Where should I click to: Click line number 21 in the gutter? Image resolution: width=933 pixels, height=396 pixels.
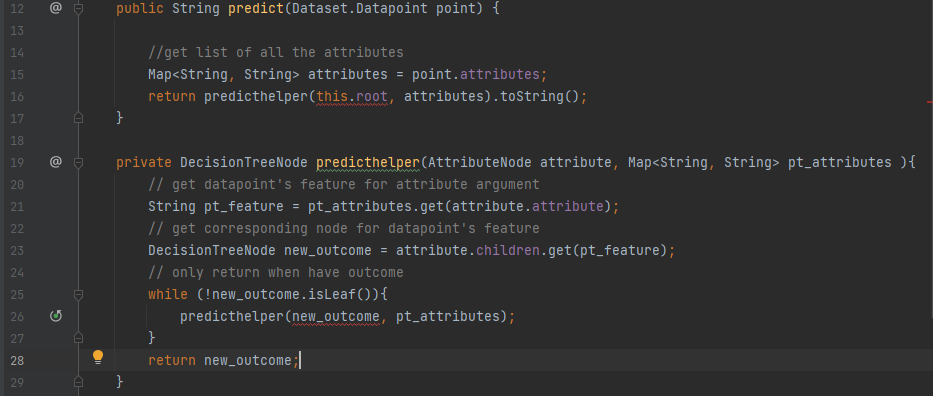point(17,206)
